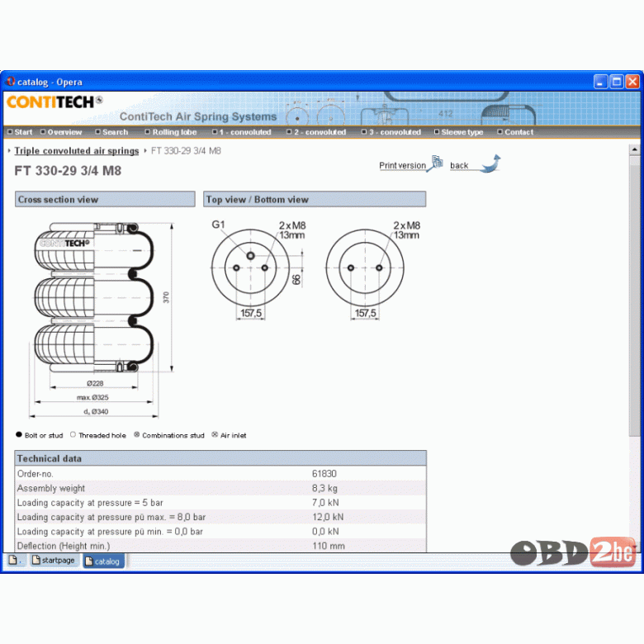
Task: Click the FT 330-29 3/4 M8 heading
Action: (68, 170)
